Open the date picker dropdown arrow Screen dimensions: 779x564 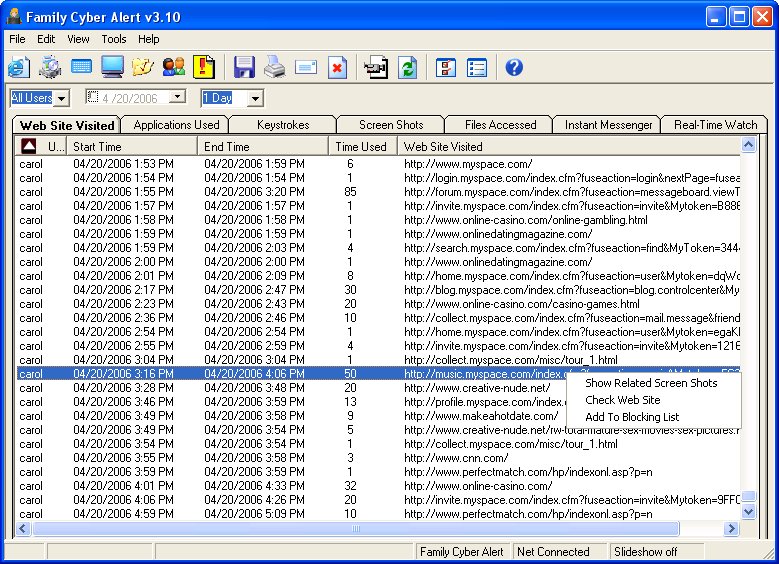pyautogui.click(x=177, y=97)
